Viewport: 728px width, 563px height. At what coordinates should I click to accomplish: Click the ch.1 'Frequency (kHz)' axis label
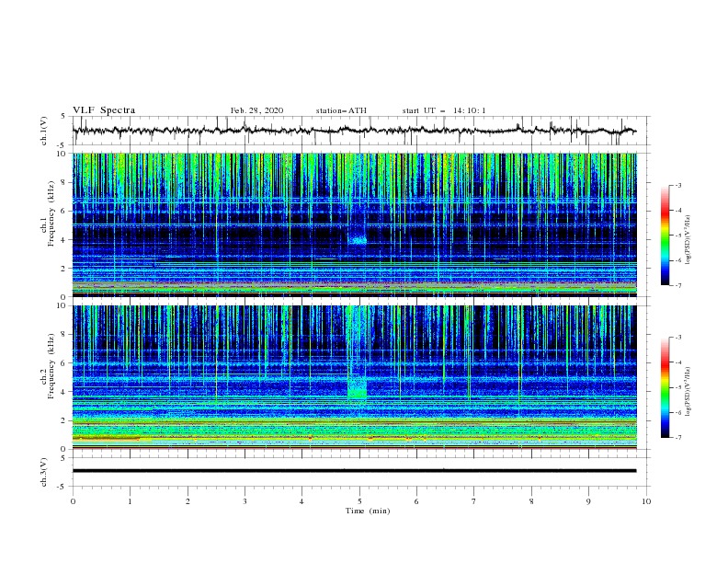point(50,214)
